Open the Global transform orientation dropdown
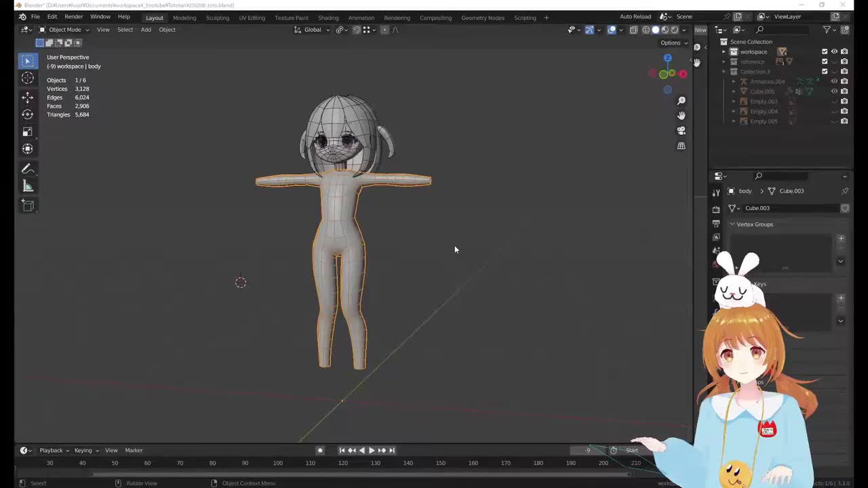Image resolution: width=868 pixels, height=488 pixels. [x=312, y=30]
